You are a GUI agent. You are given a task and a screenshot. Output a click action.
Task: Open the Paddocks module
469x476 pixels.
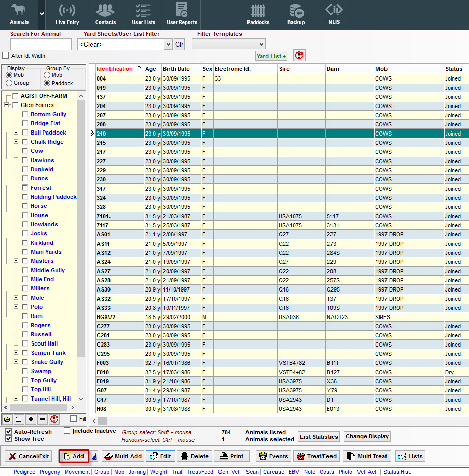[x=258, y=14]
